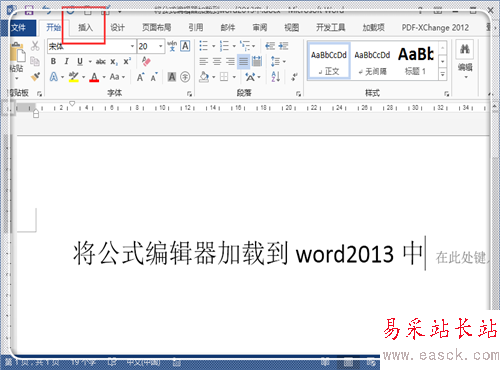
Task: Open underline style dropdown arrow
Action: click(x=90, y=62)
